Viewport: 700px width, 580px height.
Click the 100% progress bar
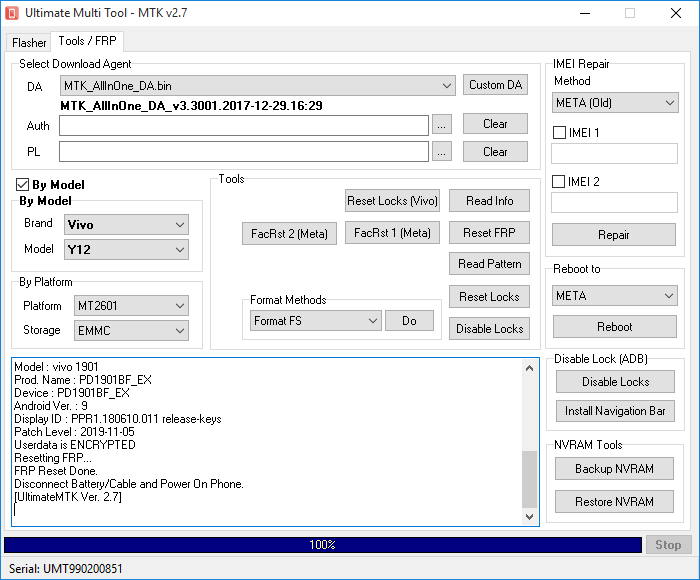323,545
